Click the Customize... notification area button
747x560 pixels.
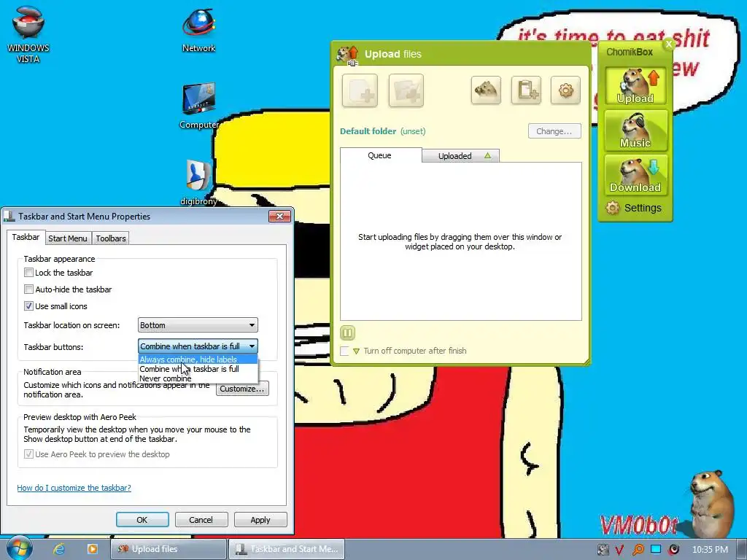pyautogui.click(x=242, y=389)
